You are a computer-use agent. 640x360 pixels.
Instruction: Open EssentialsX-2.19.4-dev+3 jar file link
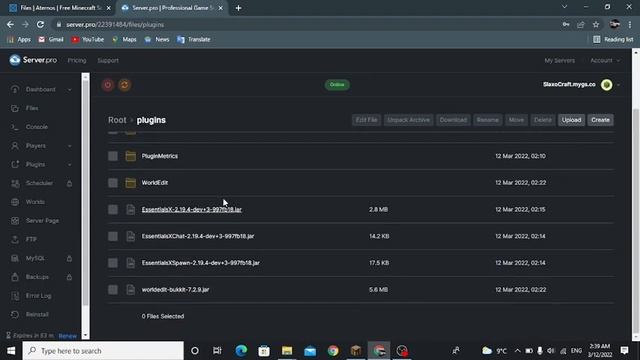[191, 209]
